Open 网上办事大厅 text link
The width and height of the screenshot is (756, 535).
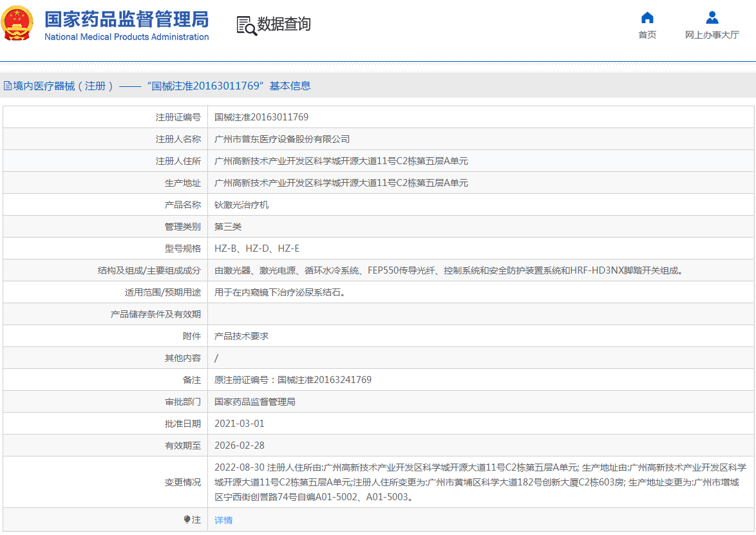tap(712, 35)
